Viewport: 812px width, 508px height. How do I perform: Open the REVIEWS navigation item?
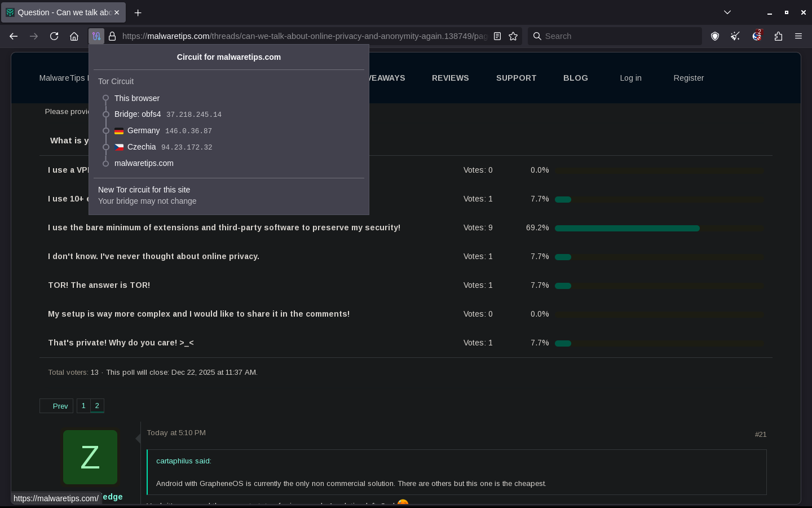coord(450,78)
